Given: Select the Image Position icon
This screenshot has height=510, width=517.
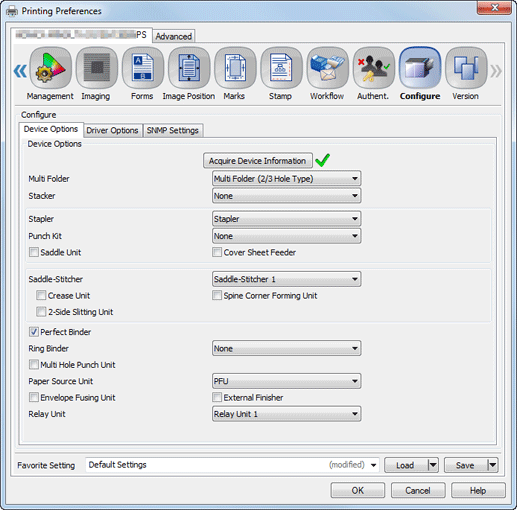Looking at the screenshot, I should tap(189, 68).
